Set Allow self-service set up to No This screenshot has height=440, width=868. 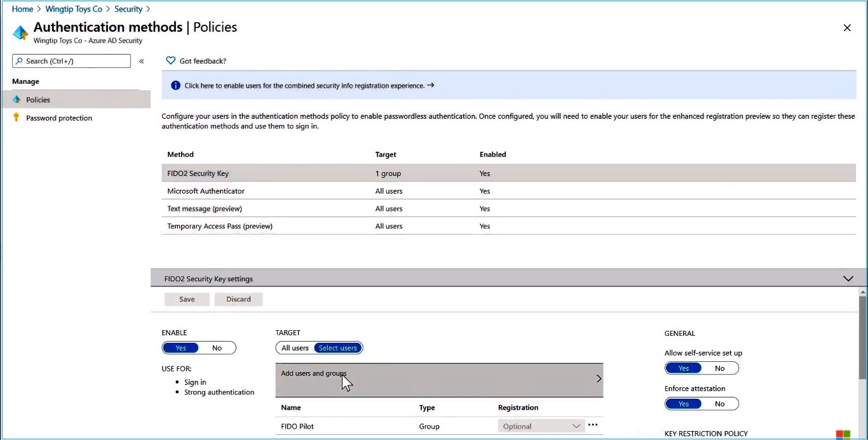coord(720,368)
